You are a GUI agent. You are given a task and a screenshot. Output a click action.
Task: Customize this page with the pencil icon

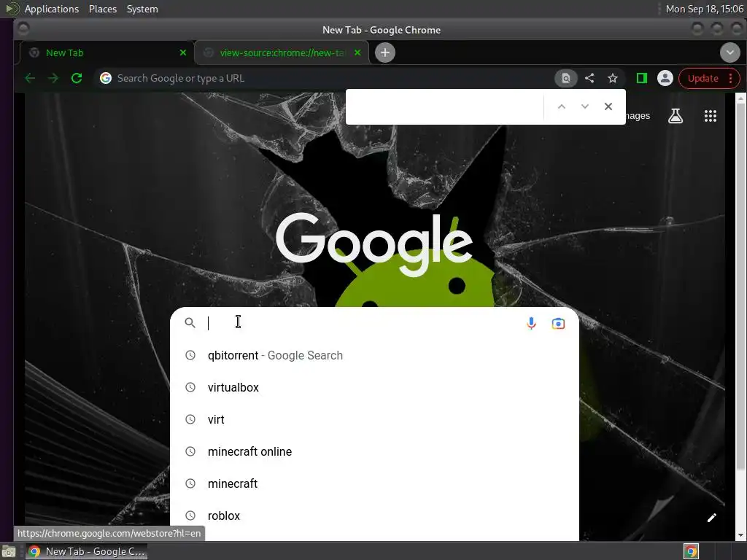point(712,518)
